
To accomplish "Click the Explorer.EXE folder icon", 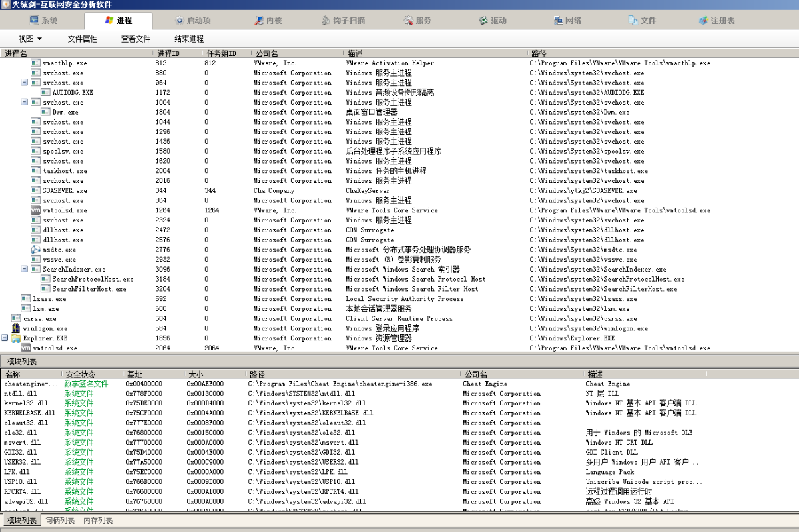I will point(16,338).
